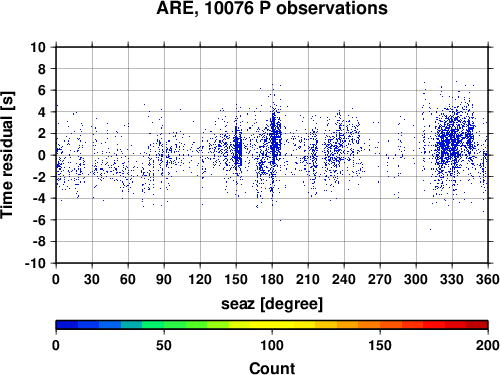Click the isolated outlier point near -7 seconds
The height and width of the screenshot is (375, 500).
click(x=430, y=229)
